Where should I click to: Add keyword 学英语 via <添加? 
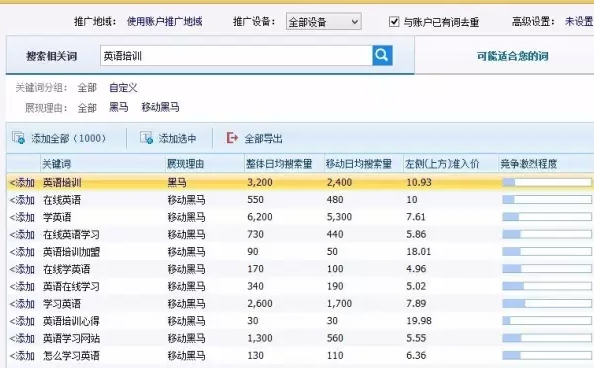tap(22, 217)
